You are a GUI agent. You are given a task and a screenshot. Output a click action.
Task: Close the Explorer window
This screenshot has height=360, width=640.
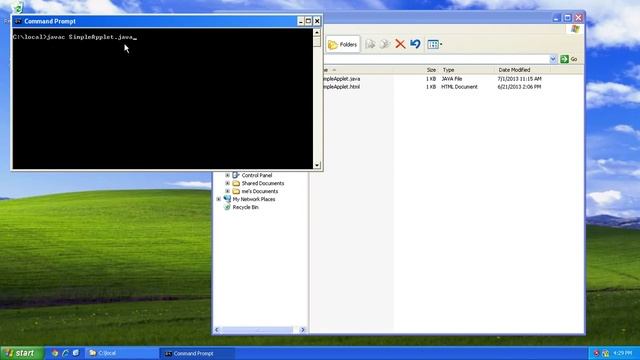[579, 18]
